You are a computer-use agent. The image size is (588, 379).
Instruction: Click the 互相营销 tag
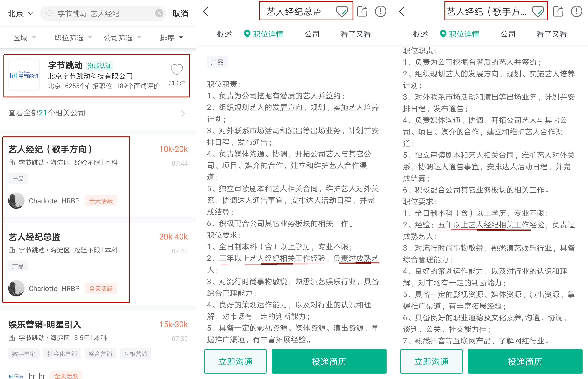pyautogui.click(x=135, y=354)
